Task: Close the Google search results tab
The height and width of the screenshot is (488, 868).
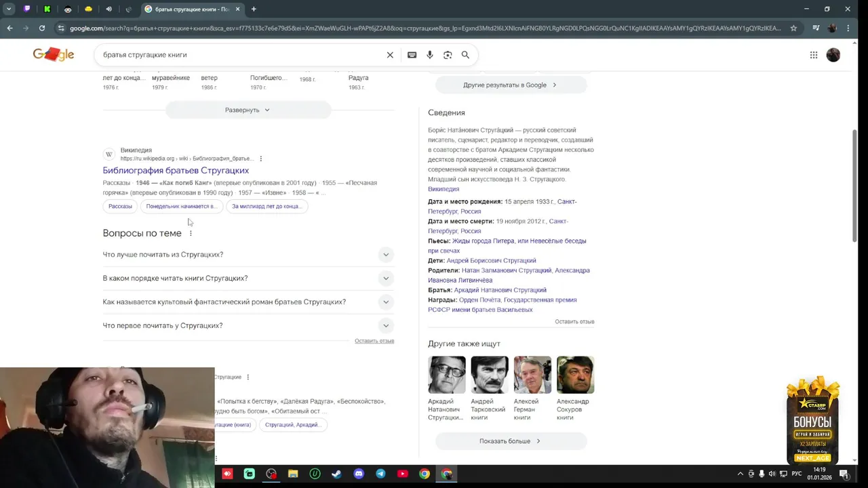Action: click(x=236, y=9)
